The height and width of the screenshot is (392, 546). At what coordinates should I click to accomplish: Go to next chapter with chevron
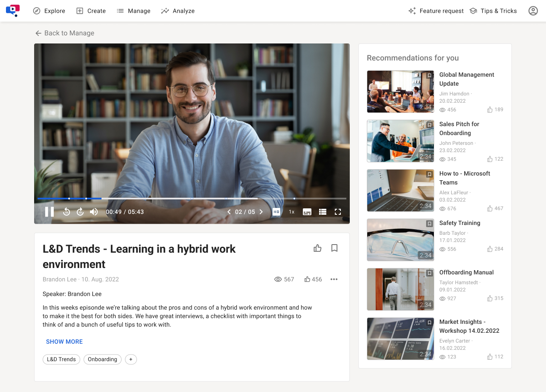click(261, 212)
